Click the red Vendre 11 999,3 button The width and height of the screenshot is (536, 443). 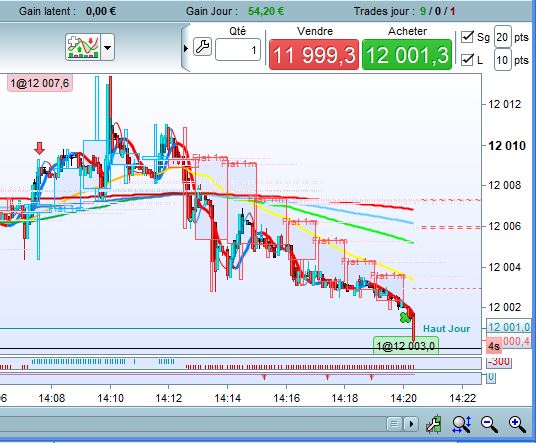coord(314,55)
